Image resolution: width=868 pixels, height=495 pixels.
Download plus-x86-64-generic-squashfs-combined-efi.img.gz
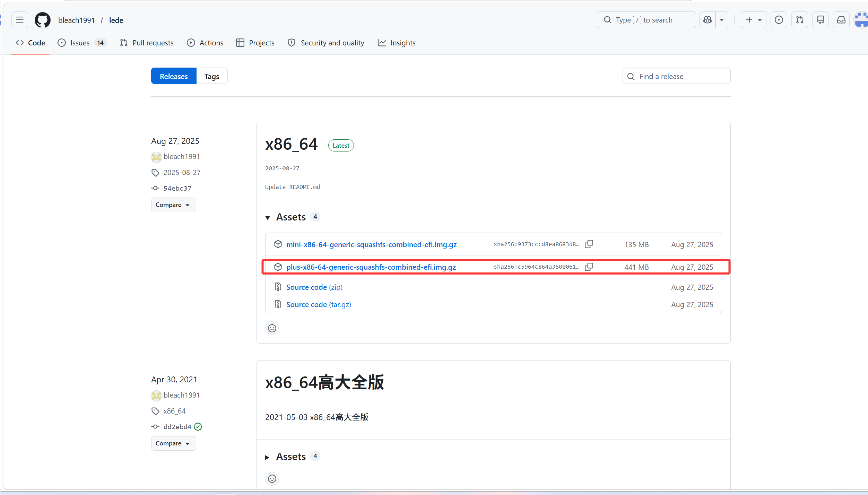click(371, 267)
